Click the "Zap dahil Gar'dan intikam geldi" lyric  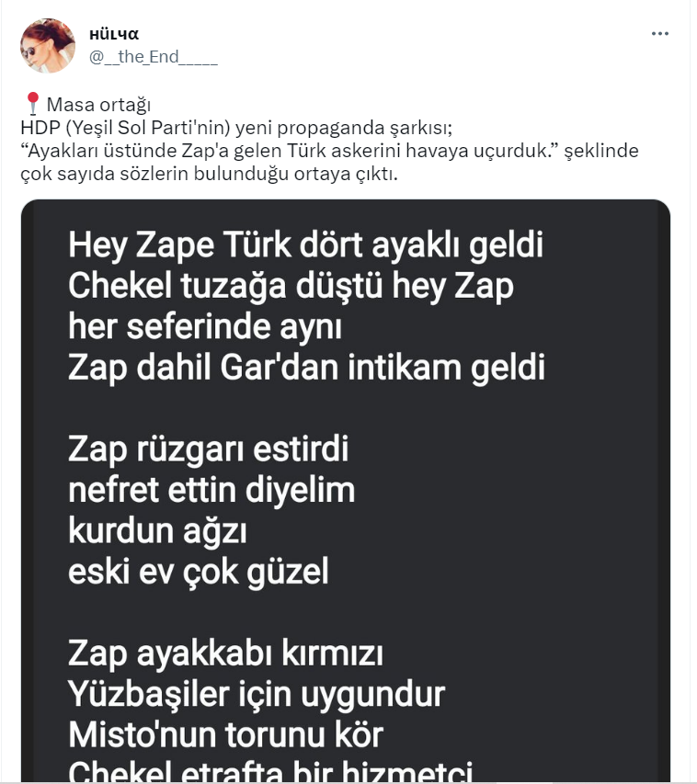click(306, 368)
